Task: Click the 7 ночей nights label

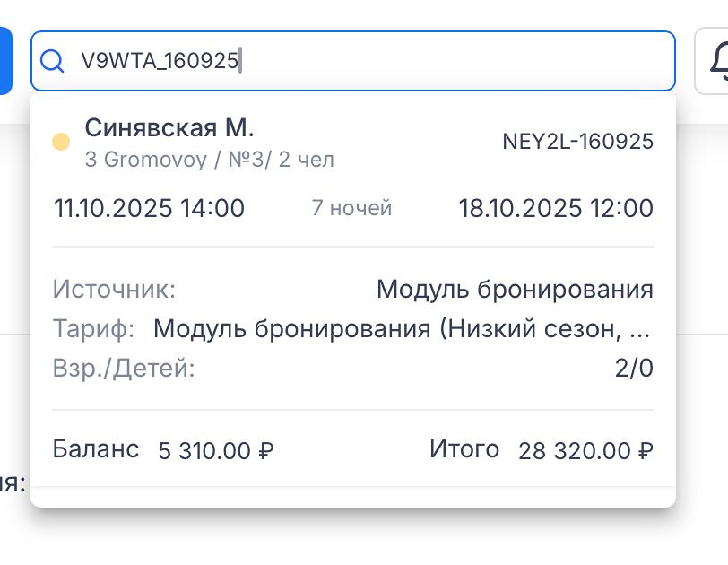Action: (x=351, y=209)
